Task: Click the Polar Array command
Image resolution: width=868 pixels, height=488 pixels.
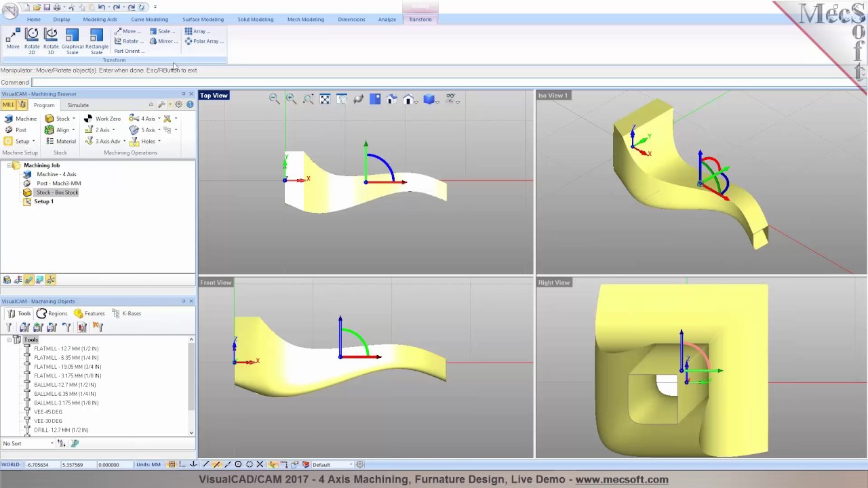Action: tap(204, 41)
